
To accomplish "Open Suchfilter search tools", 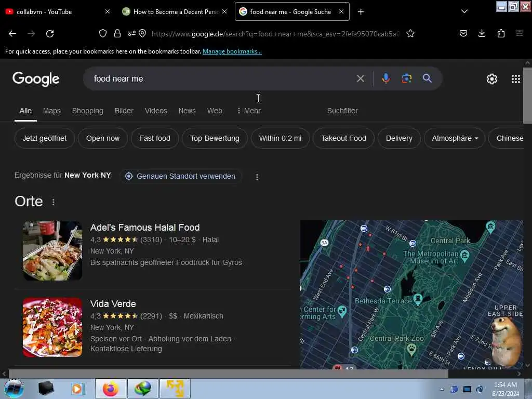I will pyautogui.click(x=342, y=111).
